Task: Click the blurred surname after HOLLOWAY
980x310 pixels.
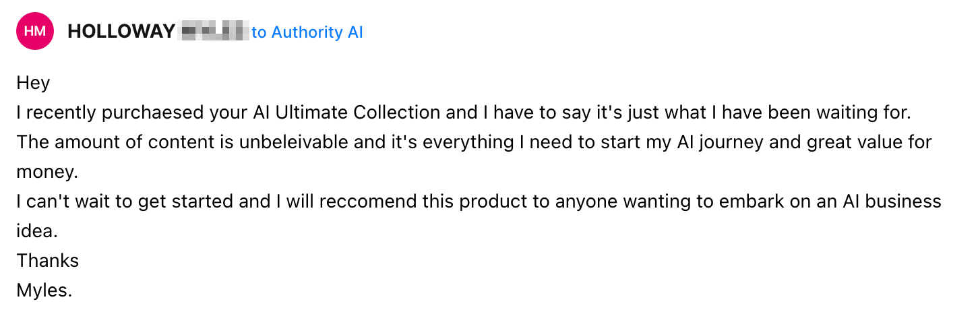Action: (214, 32)
